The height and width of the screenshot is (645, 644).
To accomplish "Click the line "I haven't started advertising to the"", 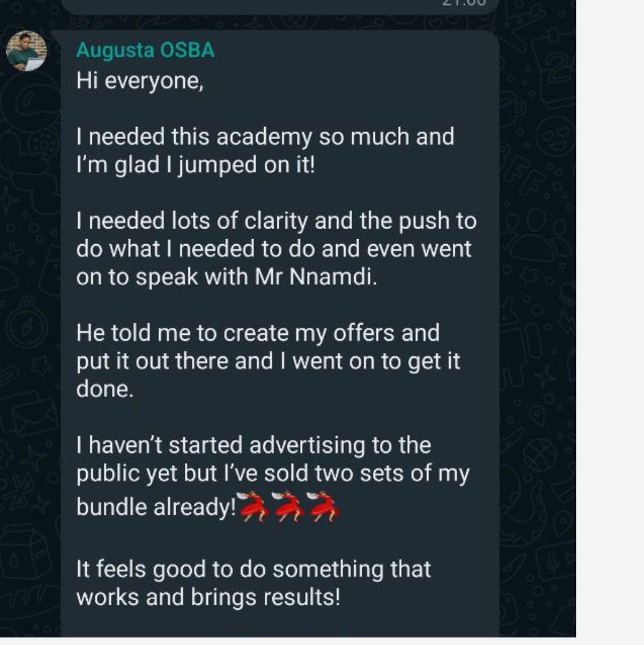I will (253, 445).
